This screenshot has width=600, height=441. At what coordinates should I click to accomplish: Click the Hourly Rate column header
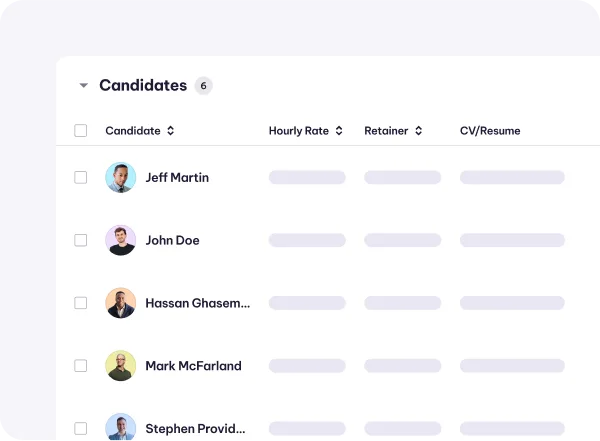coord(299,131)
